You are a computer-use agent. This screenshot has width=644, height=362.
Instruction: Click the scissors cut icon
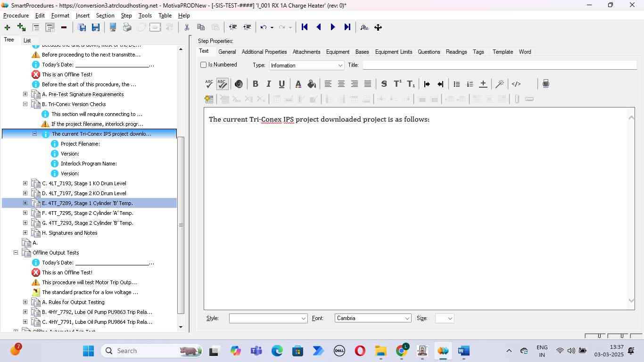tap(187, 27)
